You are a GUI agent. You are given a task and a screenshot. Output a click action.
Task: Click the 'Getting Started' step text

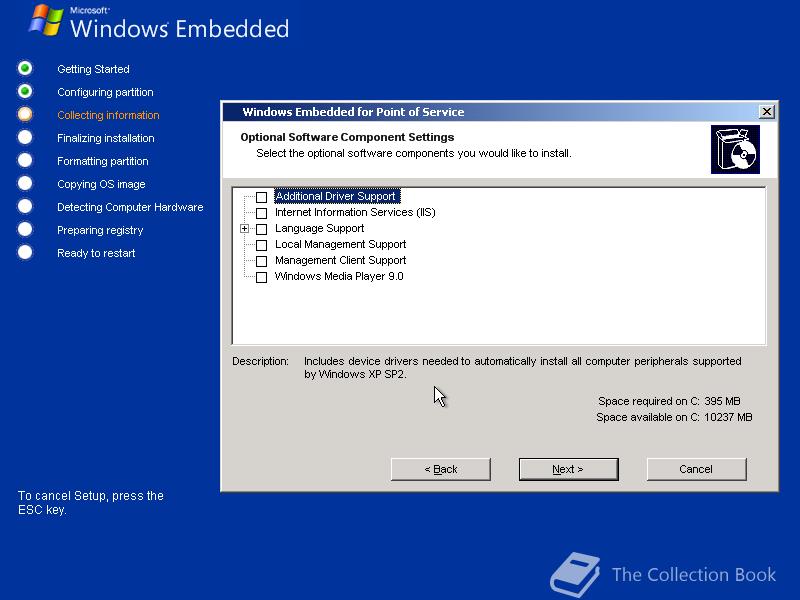pyautogui.click(x=93, y=69)
